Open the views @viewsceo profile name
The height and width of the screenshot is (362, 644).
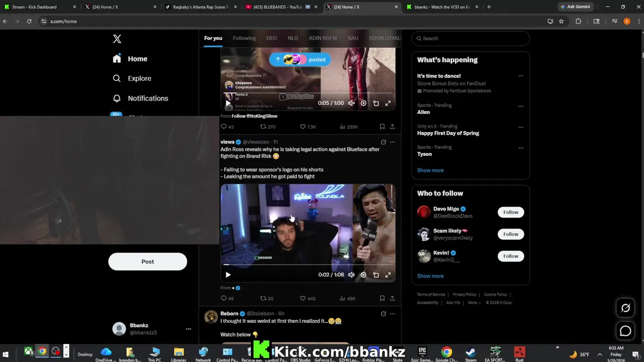point(227,142)
